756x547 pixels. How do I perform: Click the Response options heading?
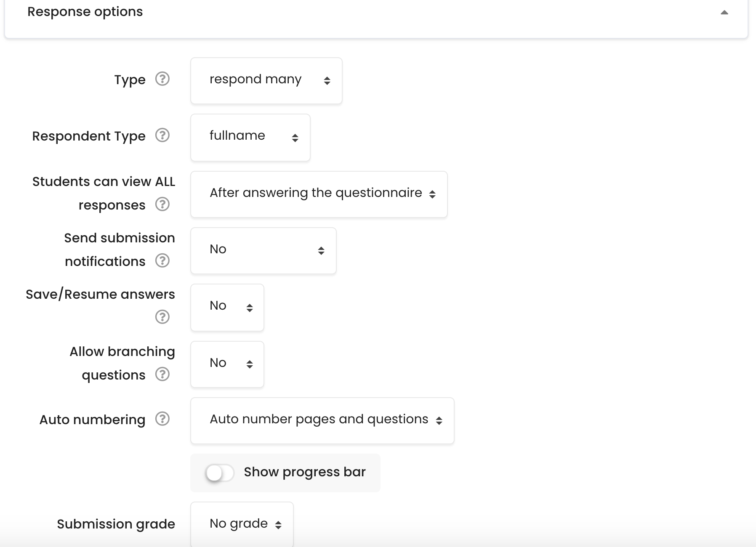coord(85,12)
